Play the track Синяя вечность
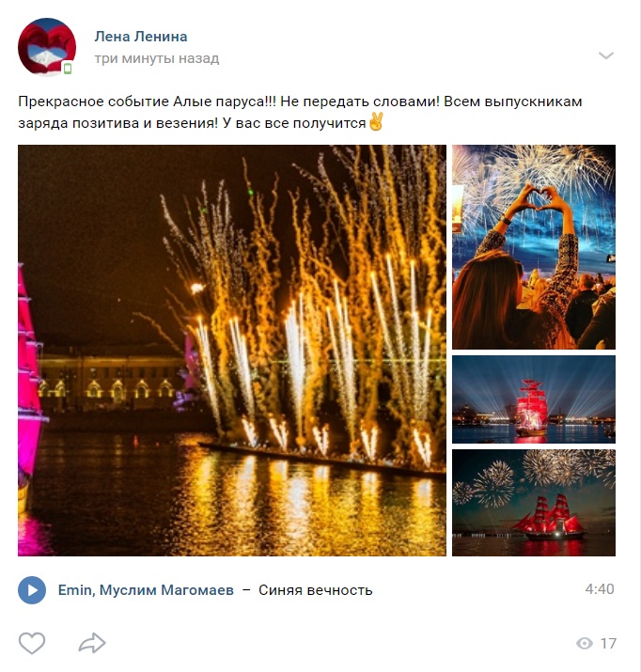This screenshot has height=672, width=641. point(32,590)
